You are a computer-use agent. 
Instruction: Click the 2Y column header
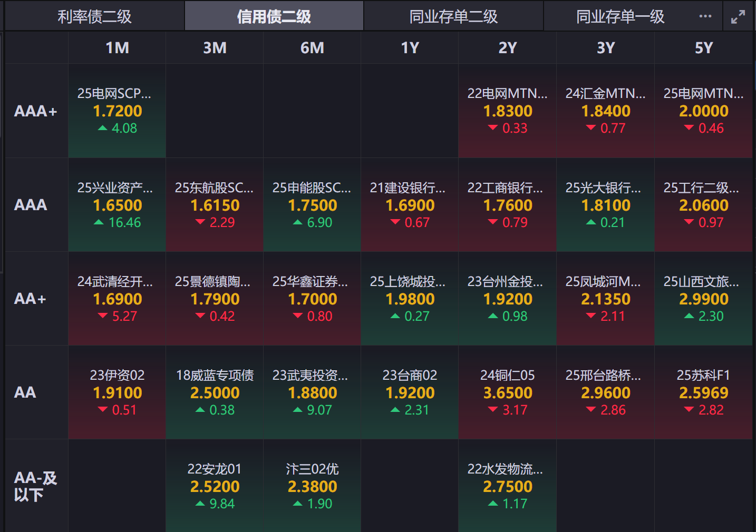click(x=507, y=48)
